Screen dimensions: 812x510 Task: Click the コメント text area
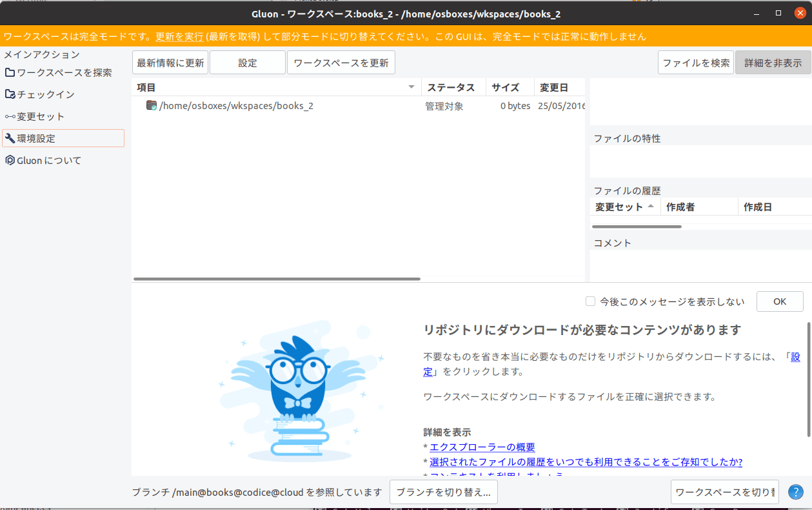701,265
